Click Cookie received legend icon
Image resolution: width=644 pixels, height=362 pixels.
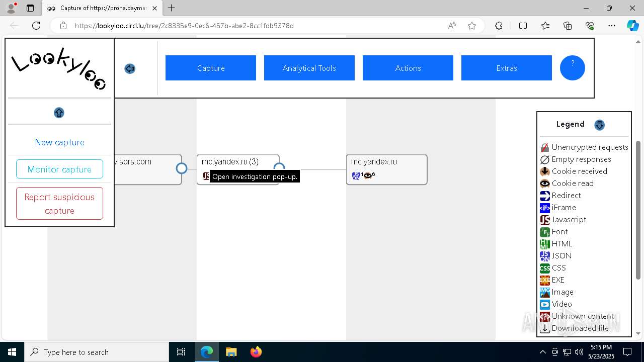point(545,171)
